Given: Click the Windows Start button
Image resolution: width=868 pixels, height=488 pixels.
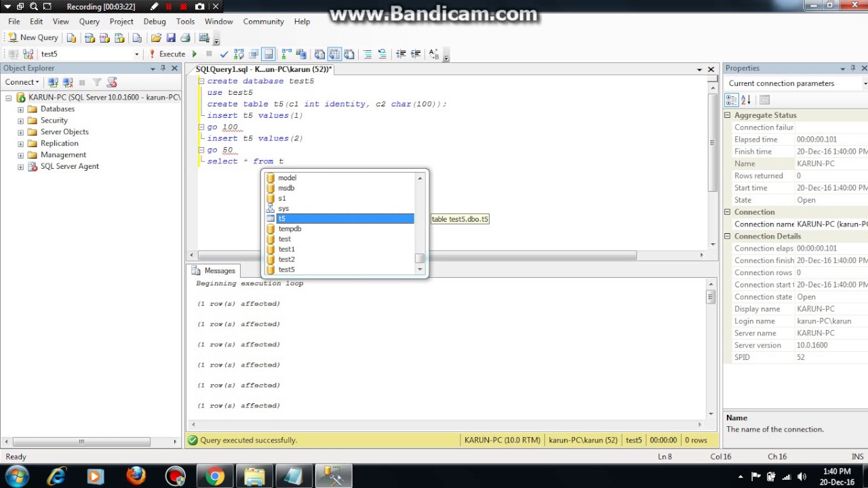Looking at the screenshot, I should pos(18,476).
